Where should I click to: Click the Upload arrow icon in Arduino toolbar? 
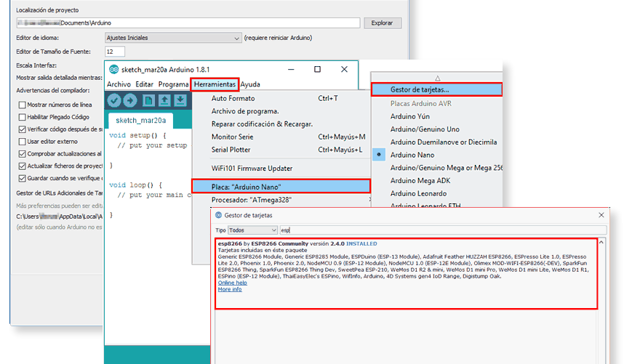pyautogui.click(x=129, y=100)
